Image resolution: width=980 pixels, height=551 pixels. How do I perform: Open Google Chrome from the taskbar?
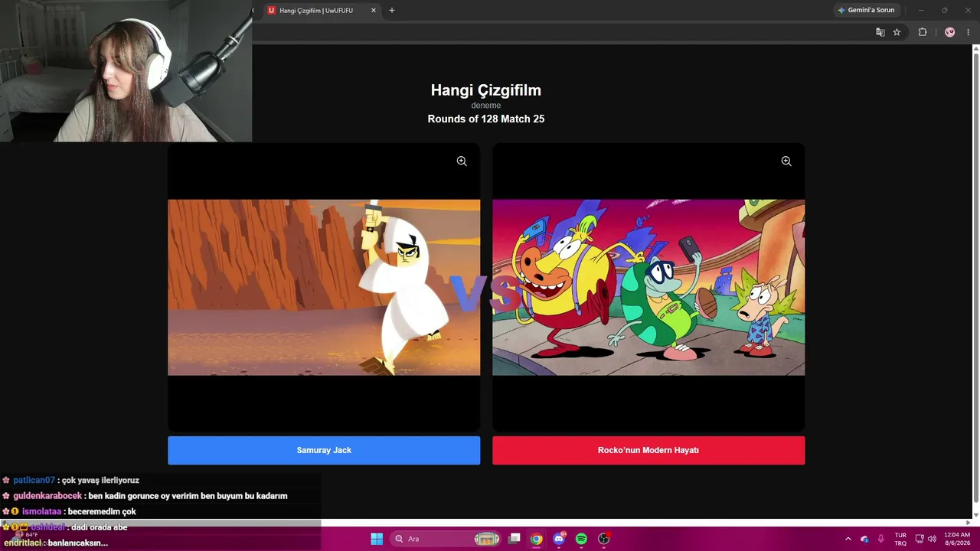pyautogui.click(x=537, y=539)
